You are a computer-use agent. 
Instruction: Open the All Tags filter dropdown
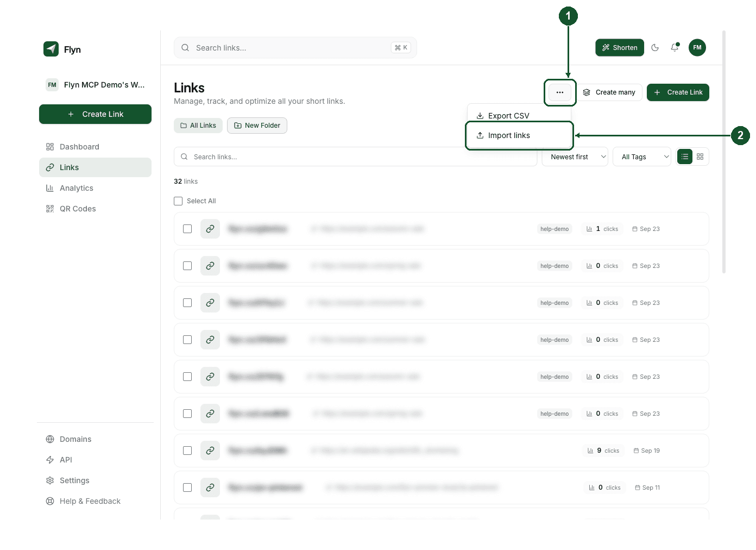(x=642, y=157)
